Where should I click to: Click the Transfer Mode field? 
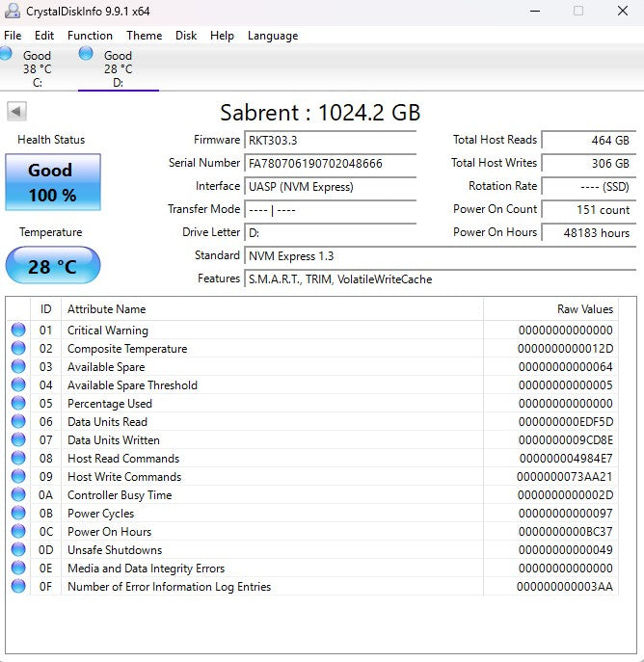pos(331,209)
